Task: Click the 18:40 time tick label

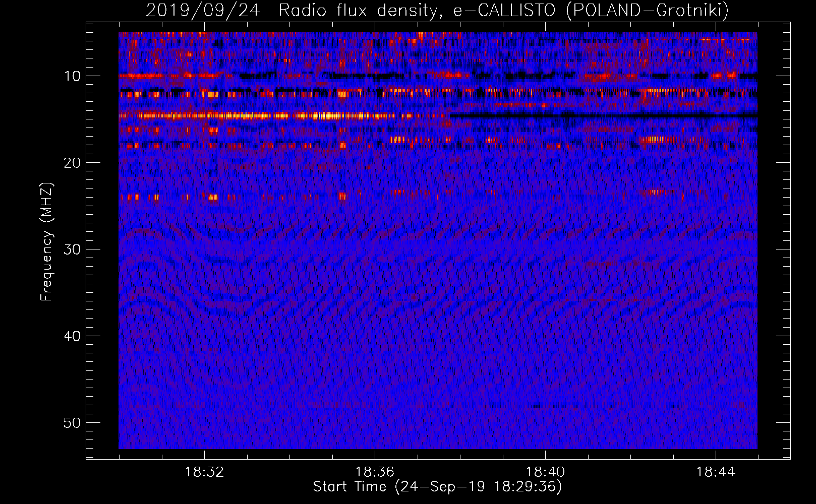Action: tap(545, 472)
